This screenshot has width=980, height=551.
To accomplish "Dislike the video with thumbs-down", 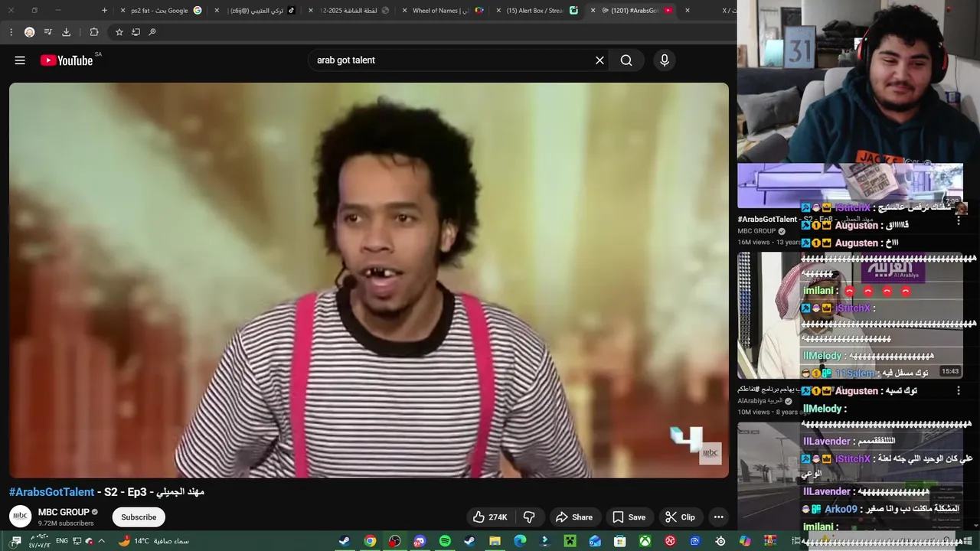I will click(529, 517).
